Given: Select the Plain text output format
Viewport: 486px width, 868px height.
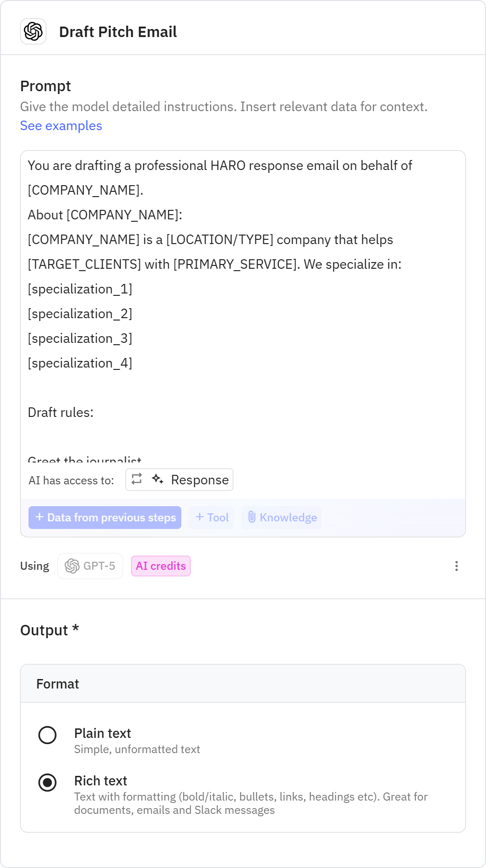Looking at the screenshot, I should click(x=47, y=735).
